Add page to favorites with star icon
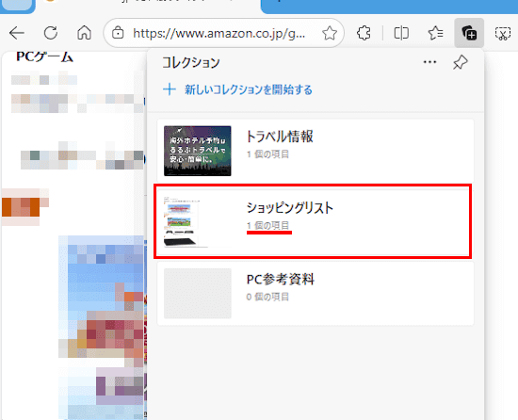This screenshot has height=420, width=518. 330,33
